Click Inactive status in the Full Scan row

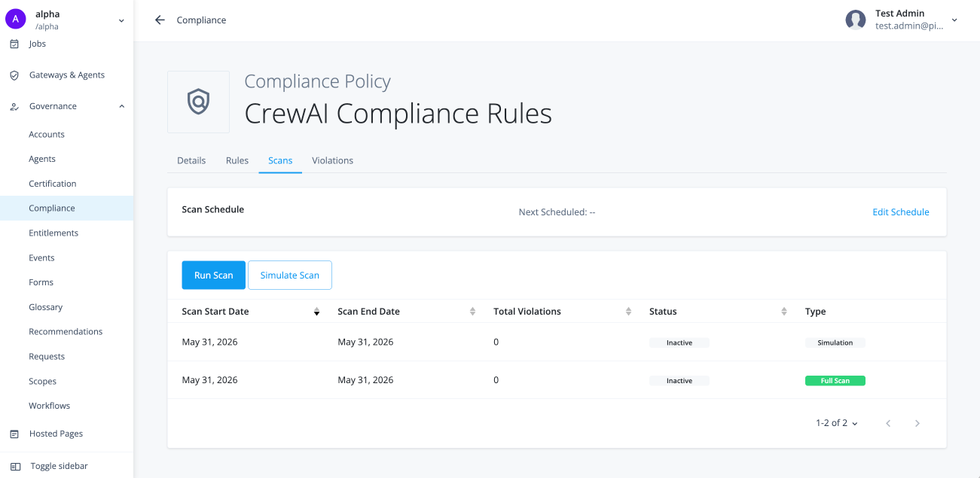coord(679,381)
